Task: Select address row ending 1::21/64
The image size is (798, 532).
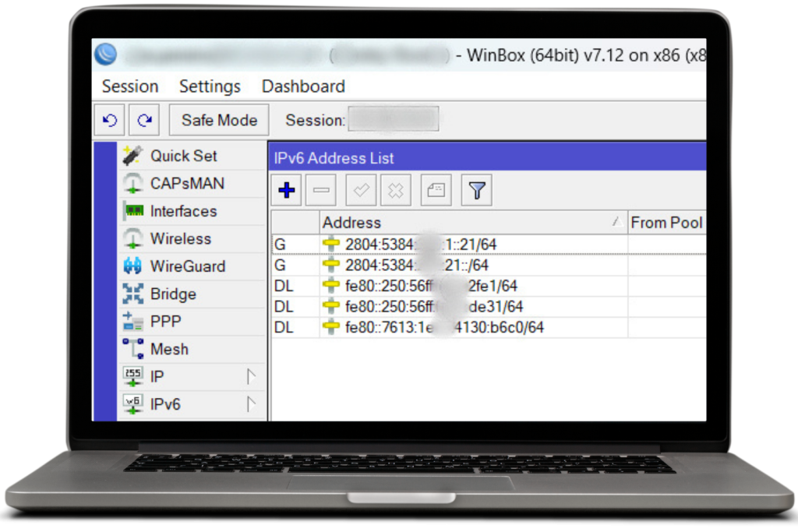Action: pos(489,245)
